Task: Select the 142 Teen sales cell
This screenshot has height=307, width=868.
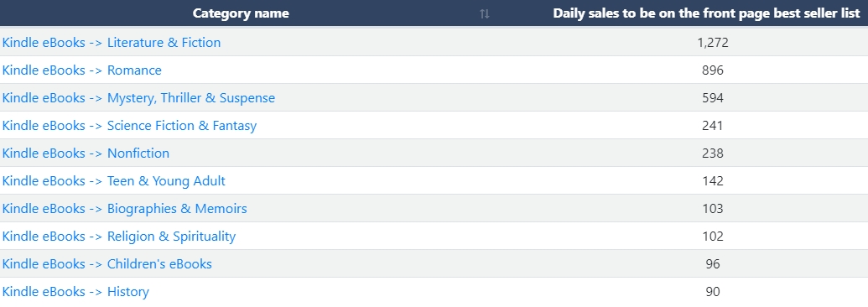Action: 713,180
